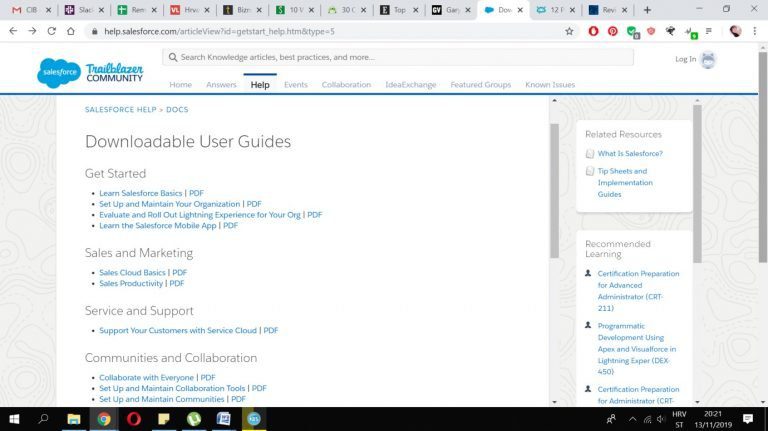Open Set Up and Maintain Communities link
Image resolution: width=768 pixels, height=431 pixels.
pyautogui.click(x=162, y=399)
